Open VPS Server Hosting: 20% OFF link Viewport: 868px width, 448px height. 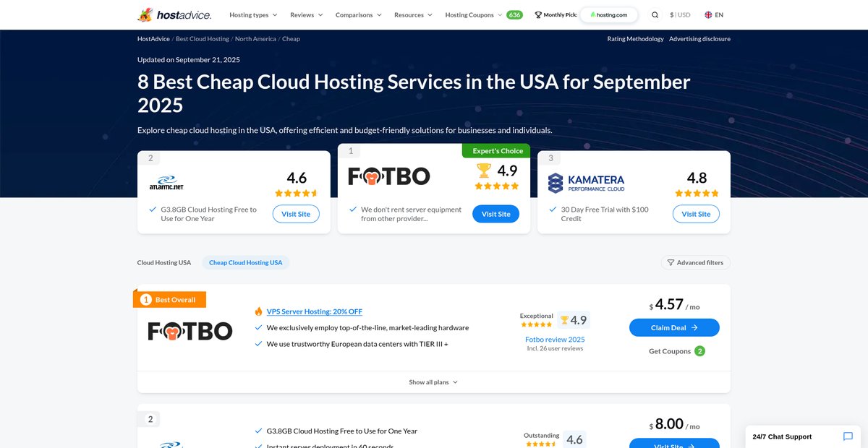[x=315, y=311]
